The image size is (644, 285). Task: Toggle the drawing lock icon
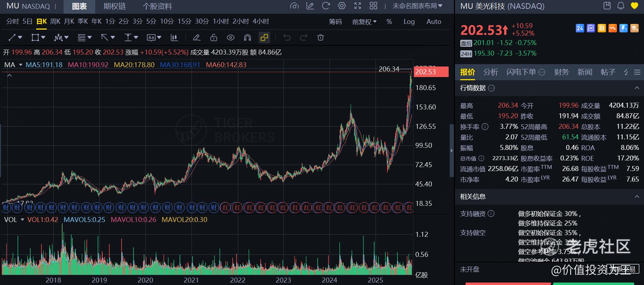(x=214, y=38)
